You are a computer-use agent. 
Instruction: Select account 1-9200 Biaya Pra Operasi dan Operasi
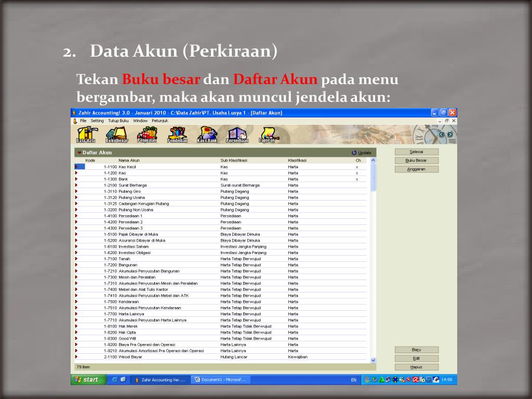tap(220, 344)
